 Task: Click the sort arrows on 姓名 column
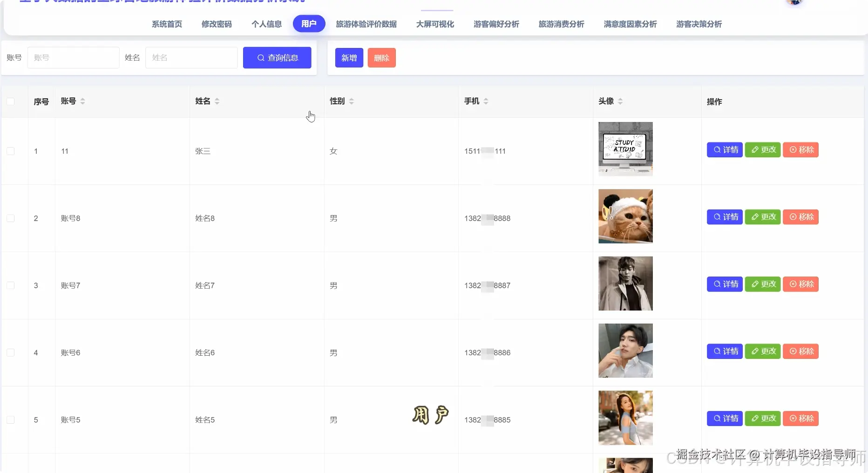coord(217,101)
